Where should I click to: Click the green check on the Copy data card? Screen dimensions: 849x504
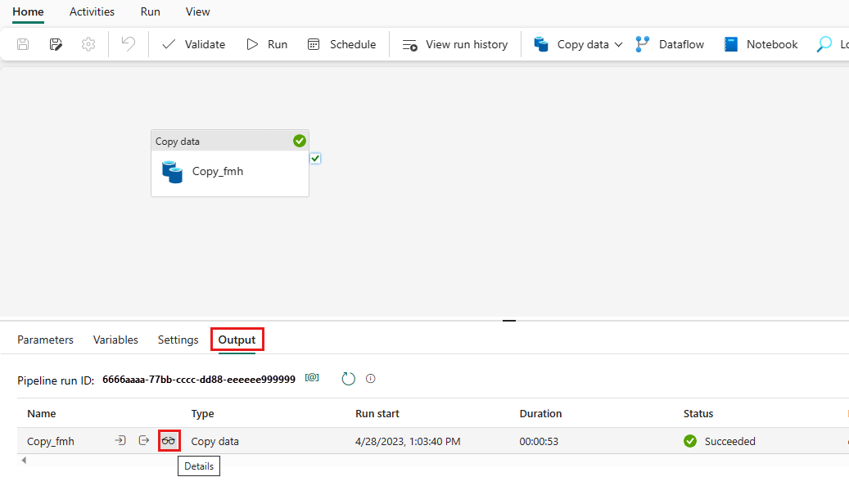tap(299, 141)
